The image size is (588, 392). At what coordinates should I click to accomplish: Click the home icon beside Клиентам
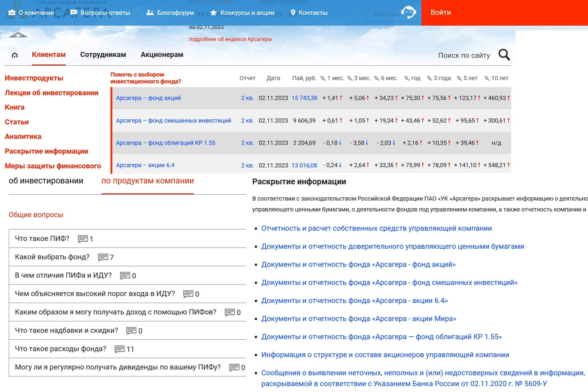(15, 55)
